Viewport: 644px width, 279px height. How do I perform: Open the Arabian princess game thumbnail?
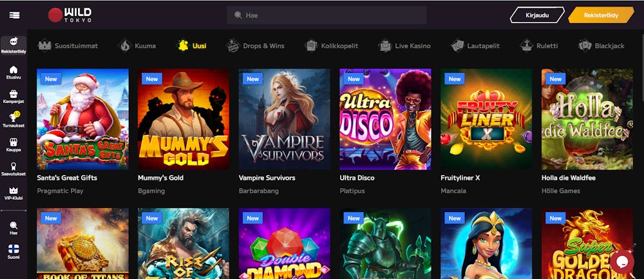pos(486,244)
